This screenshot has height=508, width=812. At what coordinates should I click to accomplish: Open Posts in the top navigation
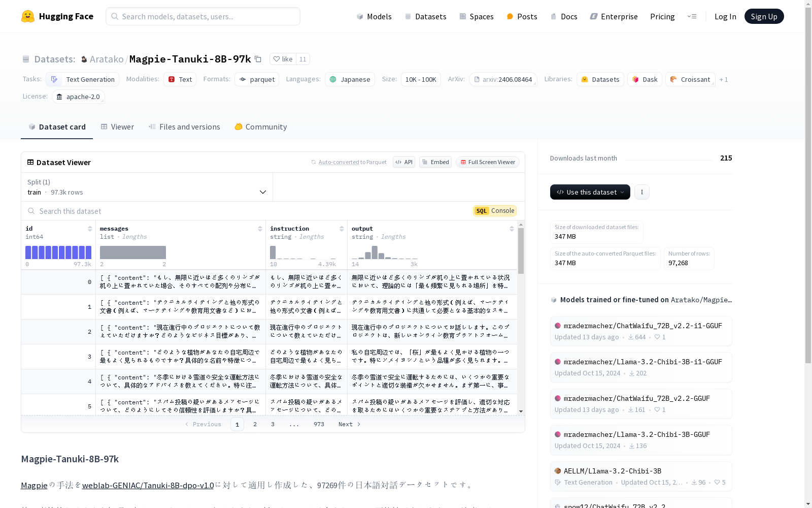[522, 16]
